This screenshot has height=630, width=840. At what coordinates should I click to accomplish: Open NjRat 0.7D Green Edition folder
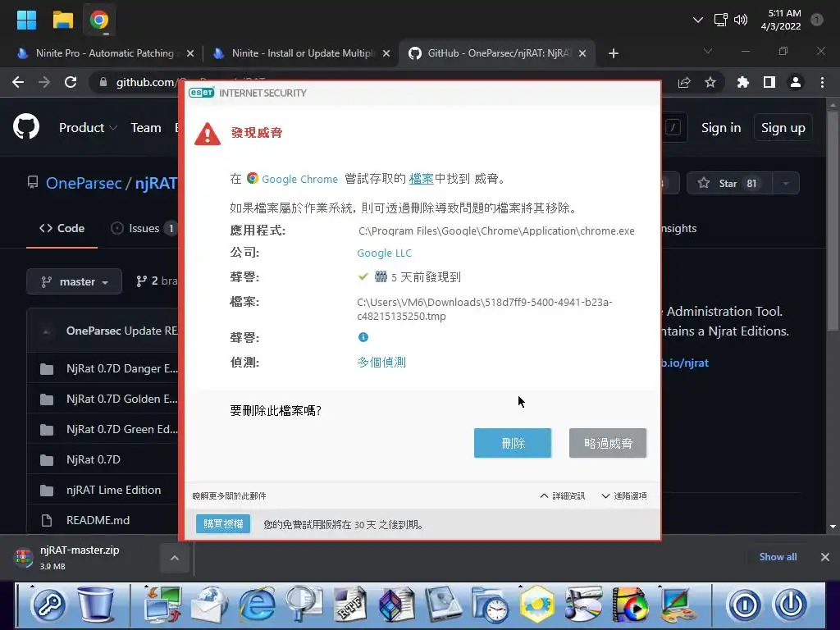121,430
